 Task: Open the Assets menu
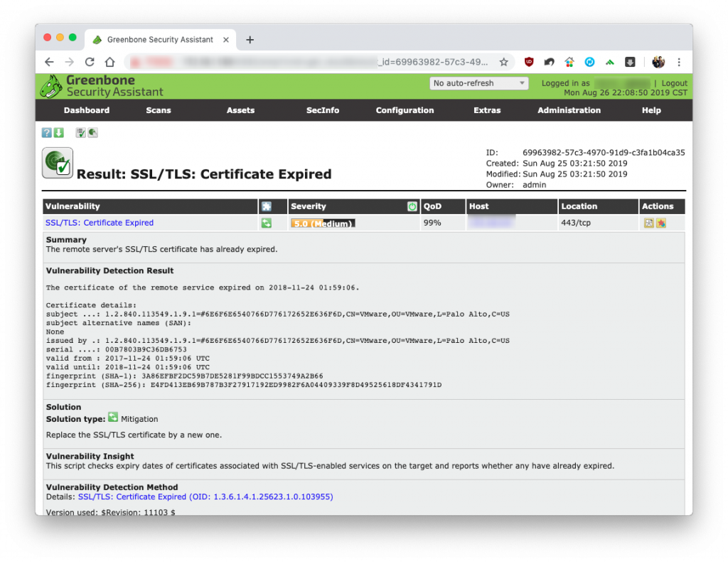click(x=240, y=110)
